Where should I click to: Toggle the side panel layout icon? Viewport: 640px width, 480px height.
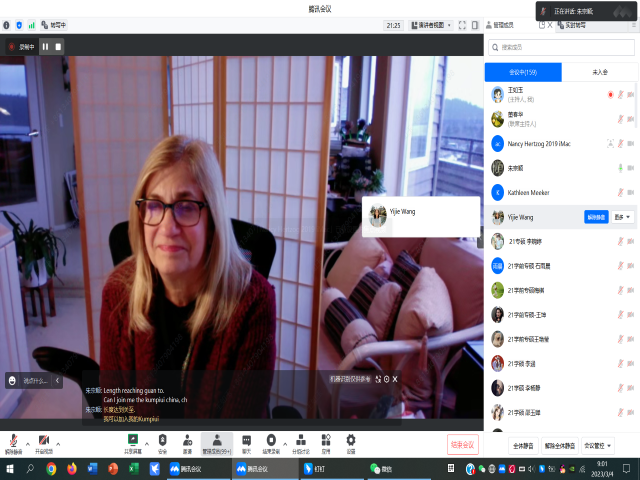point(475,25)
